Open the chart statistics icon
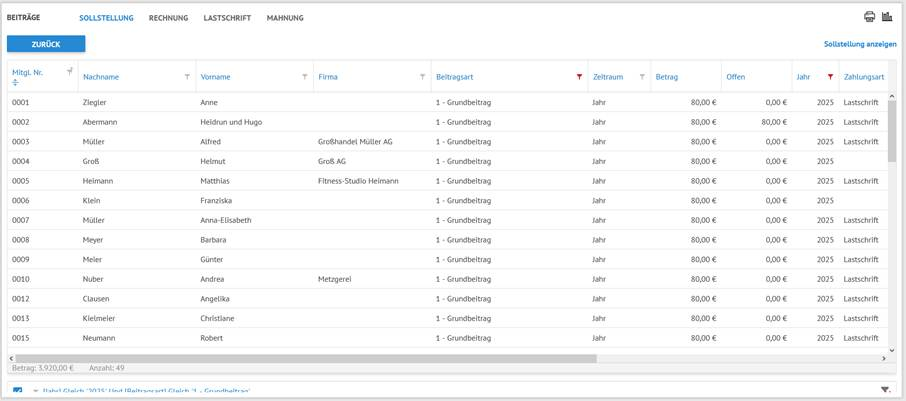Screen dimensions: 906x401 pos(887,17)
